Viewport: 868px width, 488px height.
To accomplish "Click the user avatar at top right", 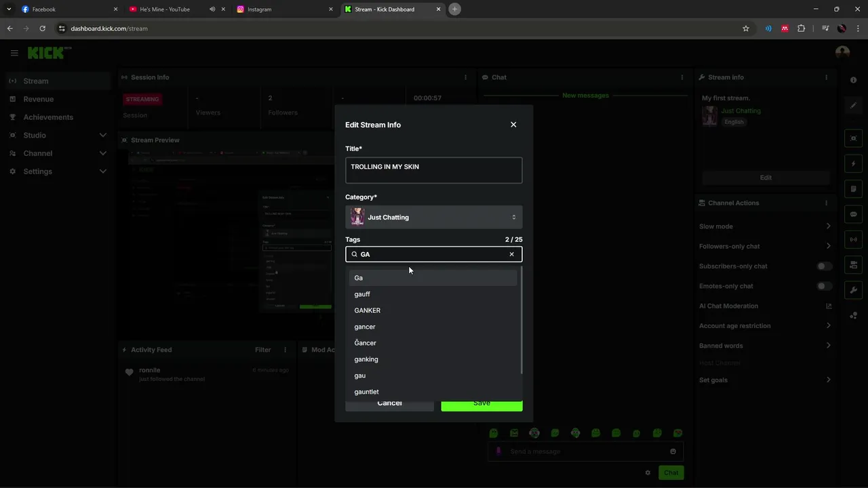I will [842, 53].
